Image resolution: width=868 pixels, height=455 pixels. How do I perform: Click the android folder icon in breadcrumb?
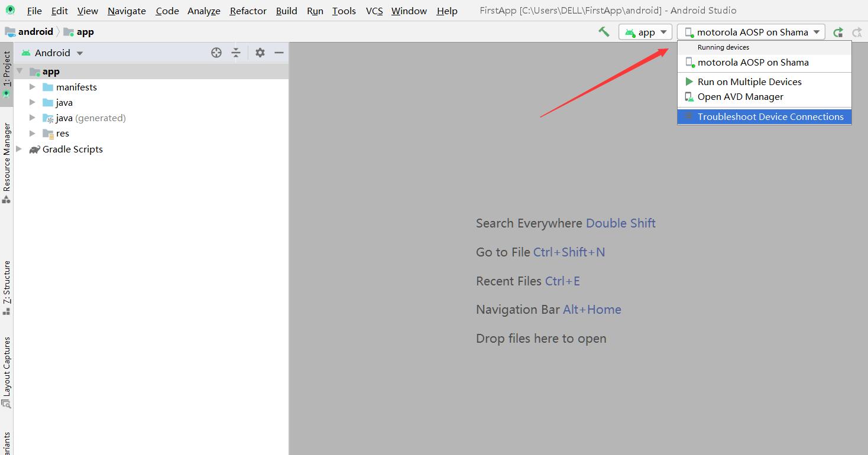pos(10,32)
